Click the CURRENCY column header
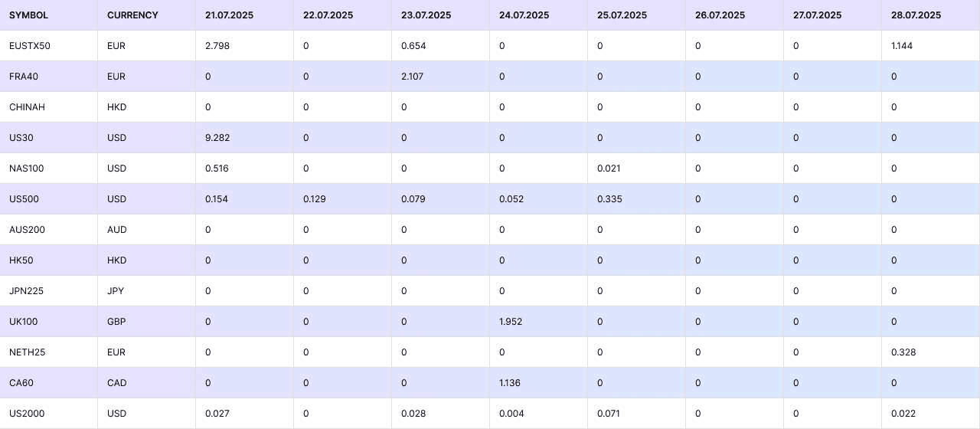The height and width of the screenshot is (429, 980). click(x=147, y=15)
